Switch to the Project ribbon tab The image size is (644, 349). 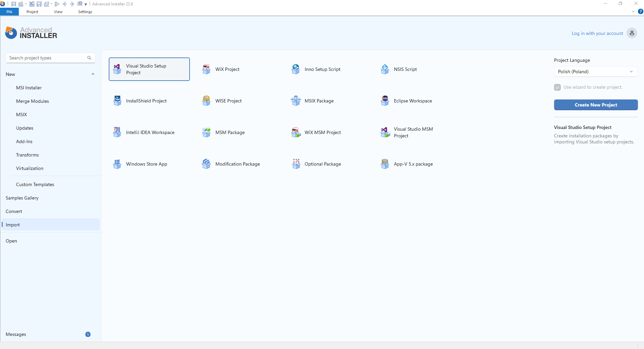[32, 12]
